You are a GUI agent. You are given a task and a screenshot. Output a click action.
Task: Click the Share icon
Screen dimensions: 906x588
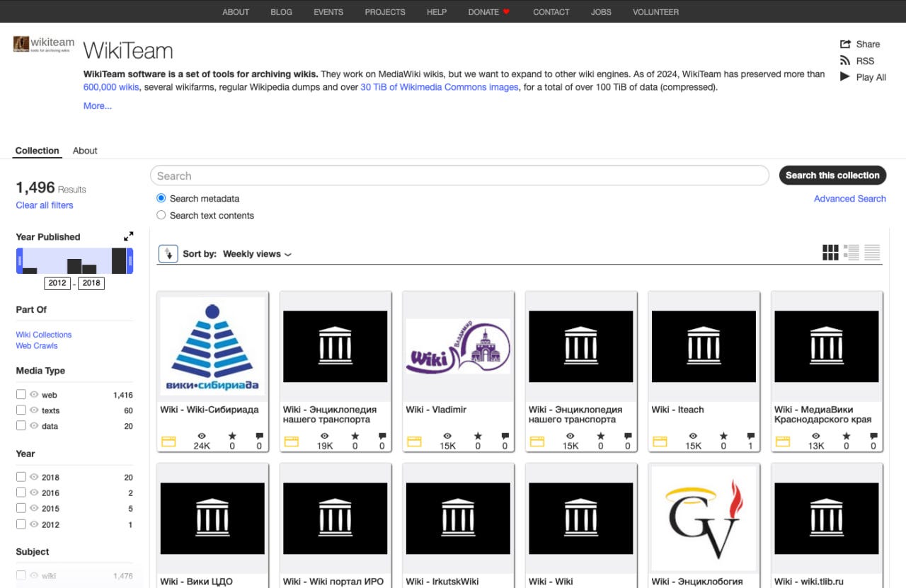pyautogui.click(x=845, y=44)
